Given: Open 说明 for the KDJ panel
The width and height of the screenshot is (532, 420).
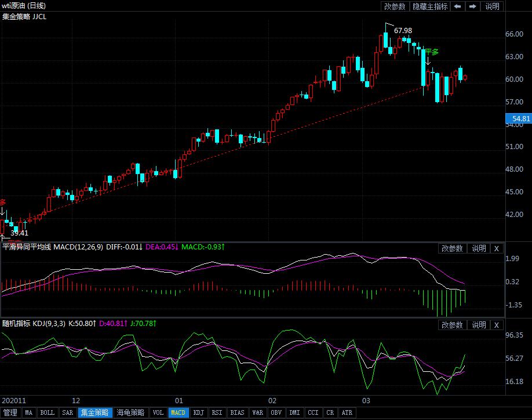Looking at the screenshot, I should tap(479, 325).
